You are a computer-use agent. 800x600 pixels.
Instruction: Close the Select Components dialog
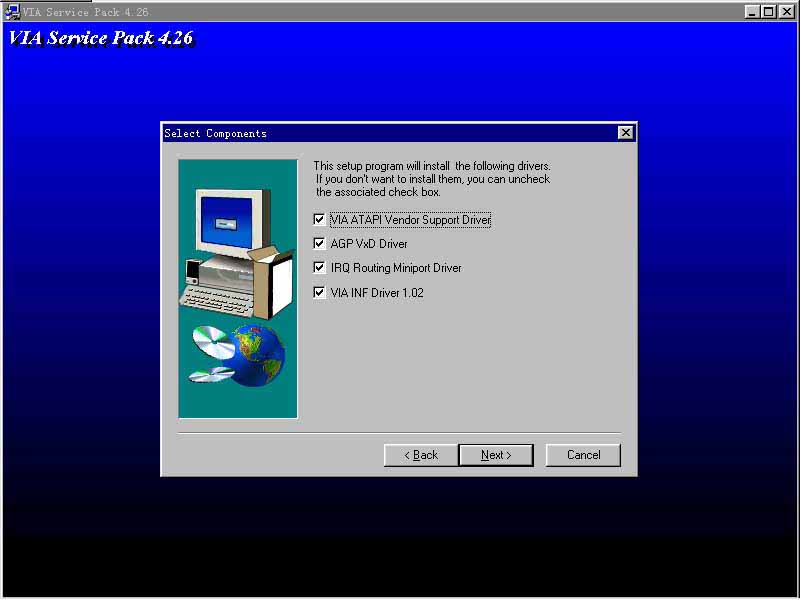(625, 133)
